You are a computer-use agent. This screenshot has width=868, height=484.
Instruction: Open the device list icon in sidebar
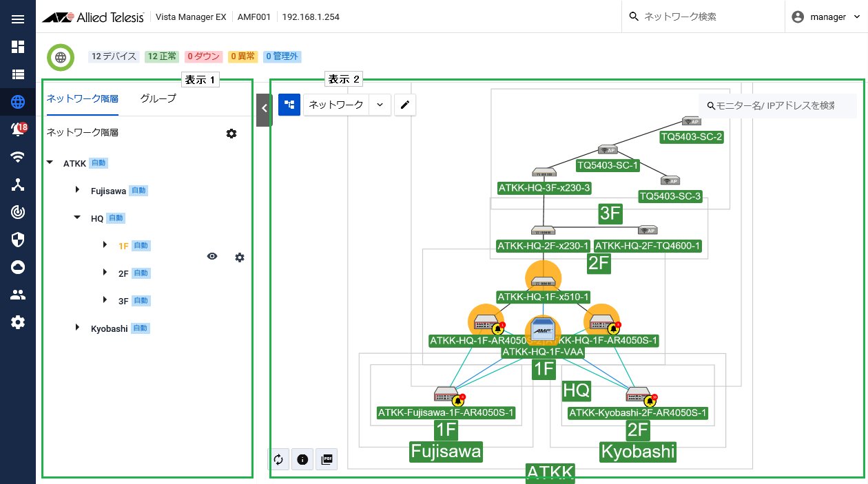click(18, 74)
